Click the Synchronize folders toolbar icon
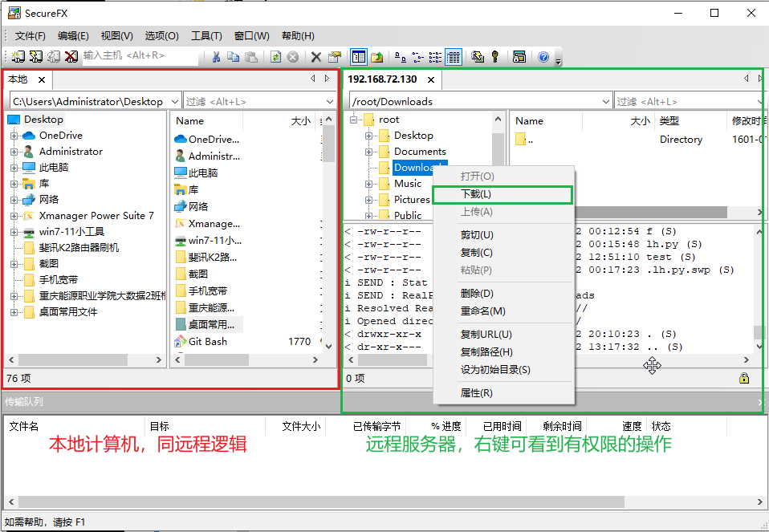Screen dimensions: 769x532 478,57
